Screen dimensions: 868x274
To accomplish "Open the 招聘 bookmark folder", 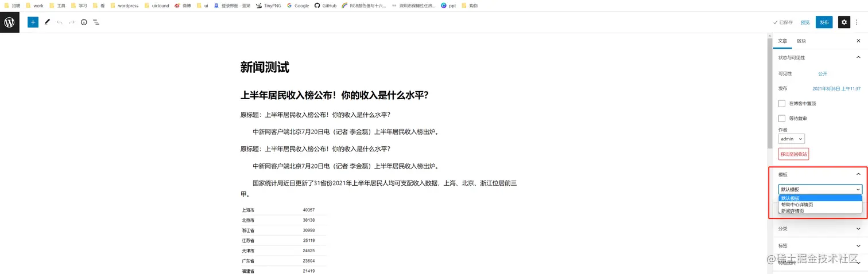I will [12, 5].
